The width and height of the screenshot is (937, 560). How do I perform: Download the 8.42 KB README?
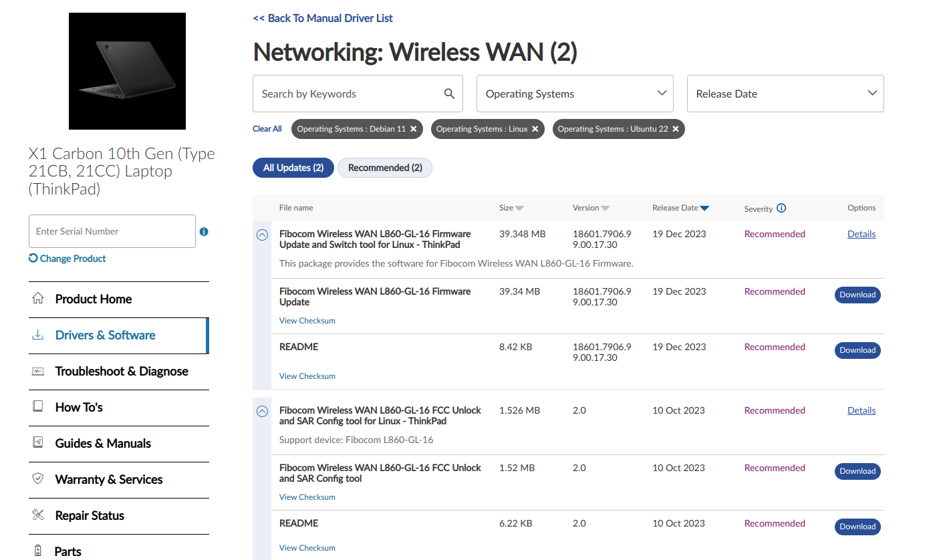point(857,350)
